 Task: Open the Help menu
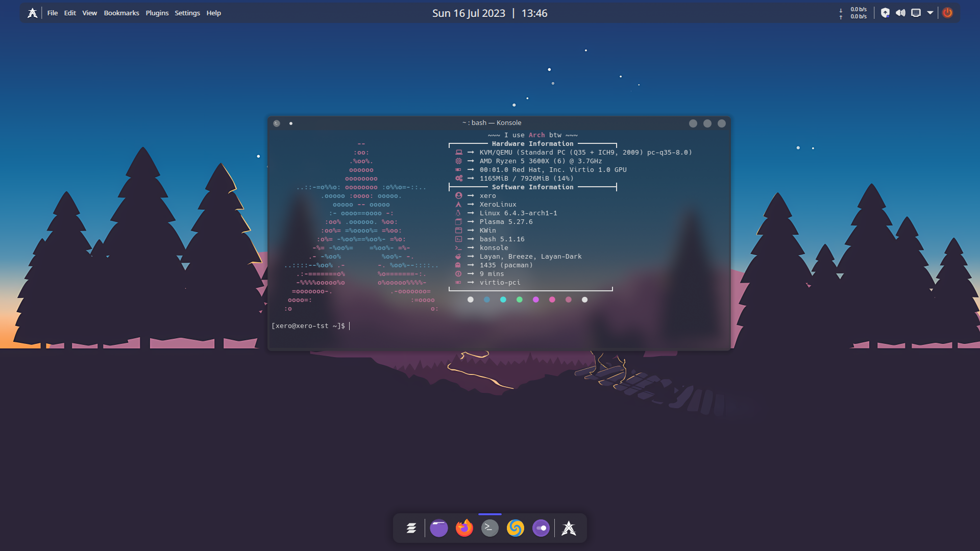click(214, 13)
